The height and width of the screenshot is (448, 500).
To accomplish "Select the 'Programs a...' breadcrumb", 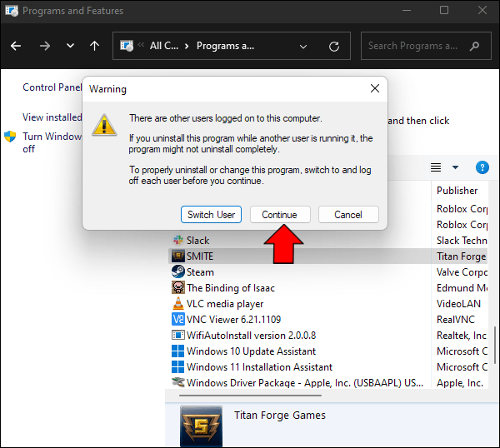I will pos(225,46).
